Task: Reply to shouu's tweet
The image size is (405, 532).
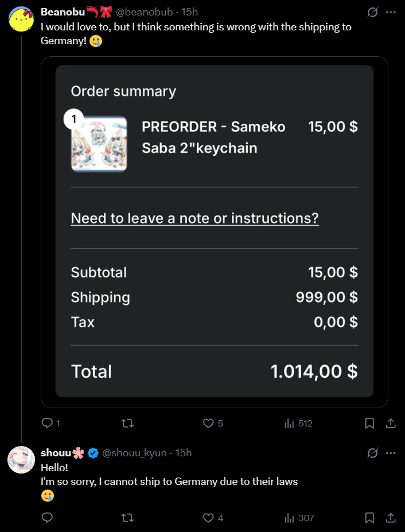Action: coord(48,518)
